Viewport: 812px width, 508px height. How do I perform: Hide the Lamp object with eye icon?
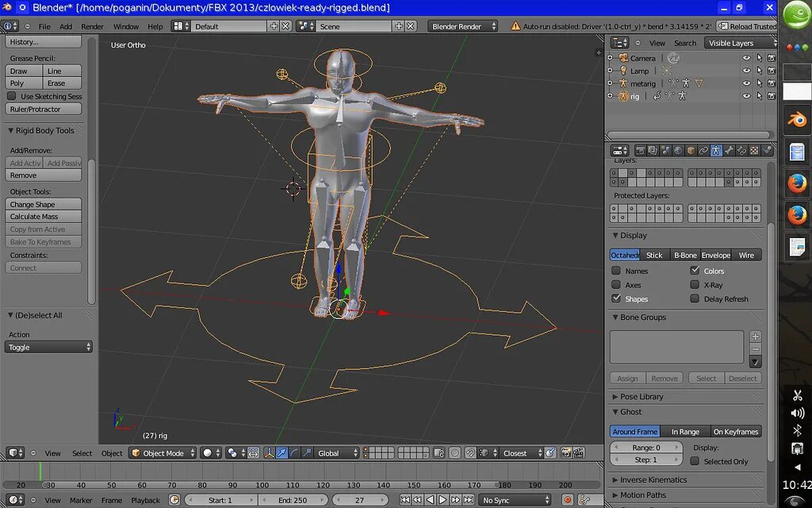point(745,71)
